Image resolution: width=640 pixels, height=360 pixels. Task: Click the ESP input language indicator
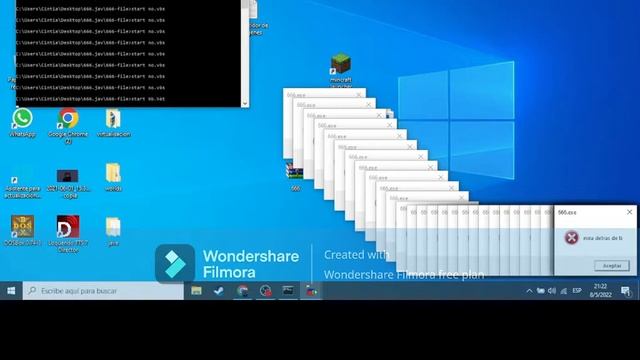pyautogui.click(x=577, y=291)
